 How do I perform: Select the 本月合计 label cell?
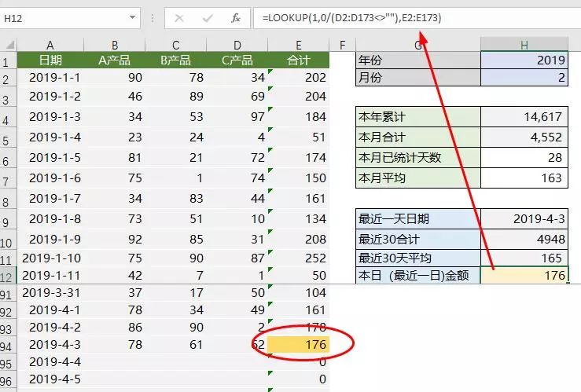pyautogui.click(x=418, y=137)
